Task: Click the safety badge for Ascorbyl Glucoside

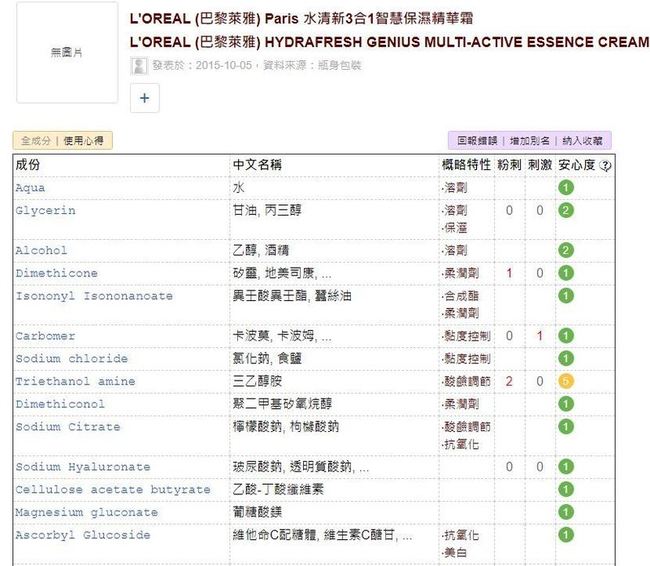Action: pyautogui.click(x=566, y=535)
